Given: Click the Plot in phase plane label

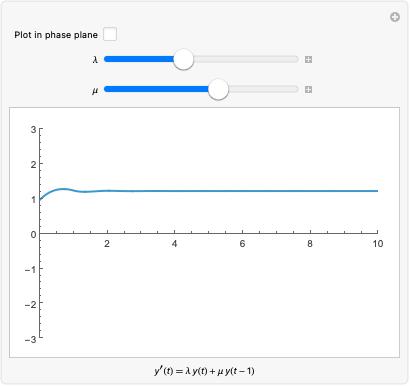Looking at the screenshot, I should (56, 35).
